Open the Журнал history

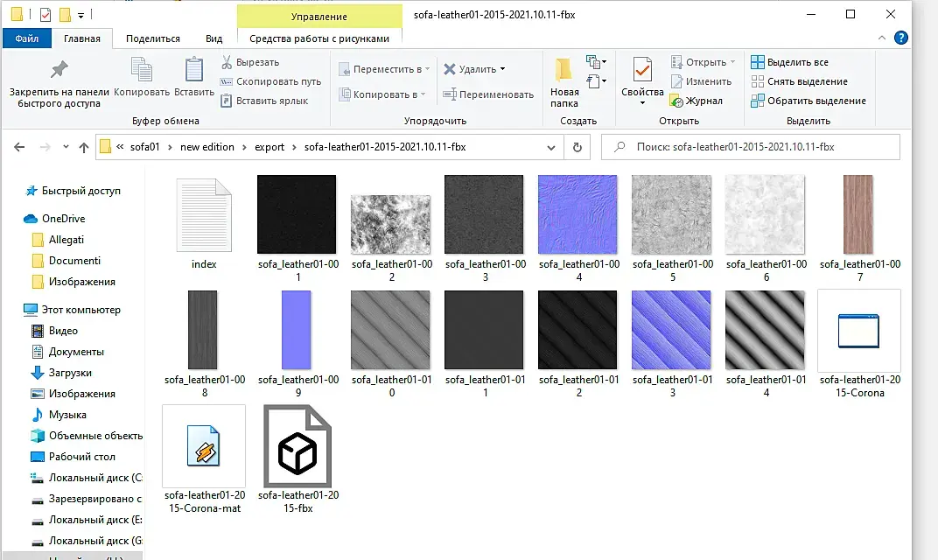click(696, 101)
